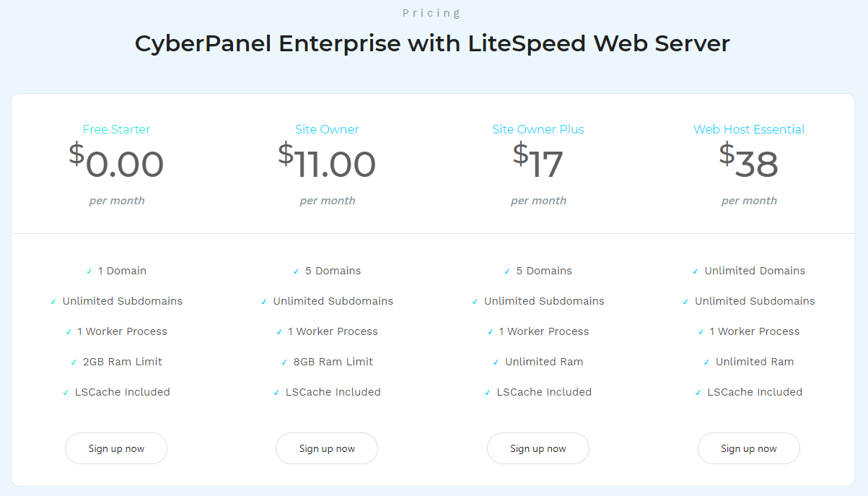
Task: Click the $11.00 price amount
Action: click(327, 163)
